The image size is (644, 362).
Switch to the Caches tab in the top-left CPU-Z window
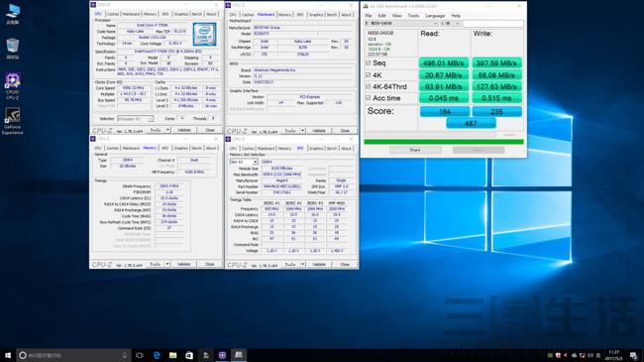pos(113,14)
